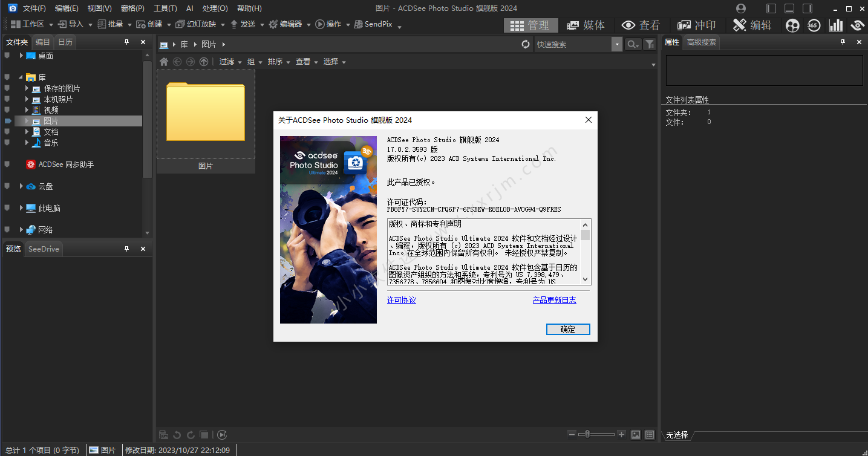
Task: Switch to 冲印 (Develop) mode
Action: pyautogui.click(x=697, y=25)
